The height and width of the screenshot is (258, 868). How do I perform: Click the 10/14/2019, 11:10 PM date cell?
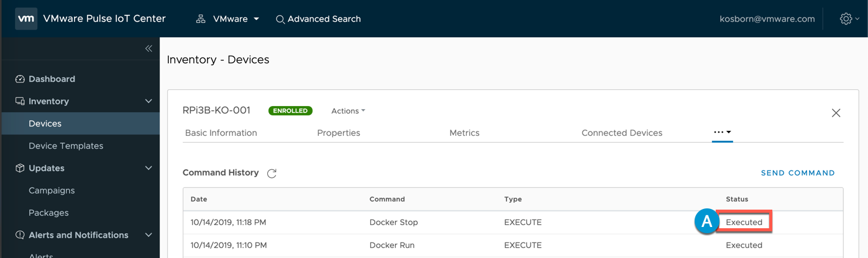[x=229, y=245]
